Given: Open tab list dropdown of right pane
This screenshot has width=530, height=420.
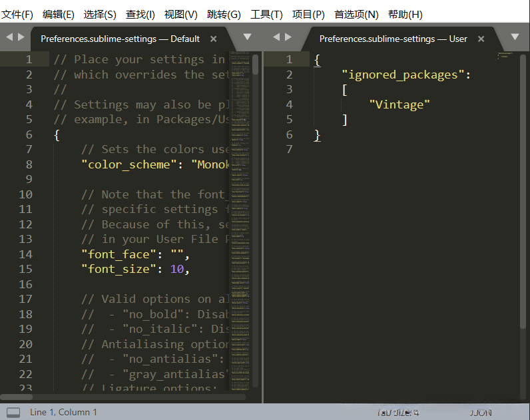Looking at the screenshot, I should [x=515, y=37].
